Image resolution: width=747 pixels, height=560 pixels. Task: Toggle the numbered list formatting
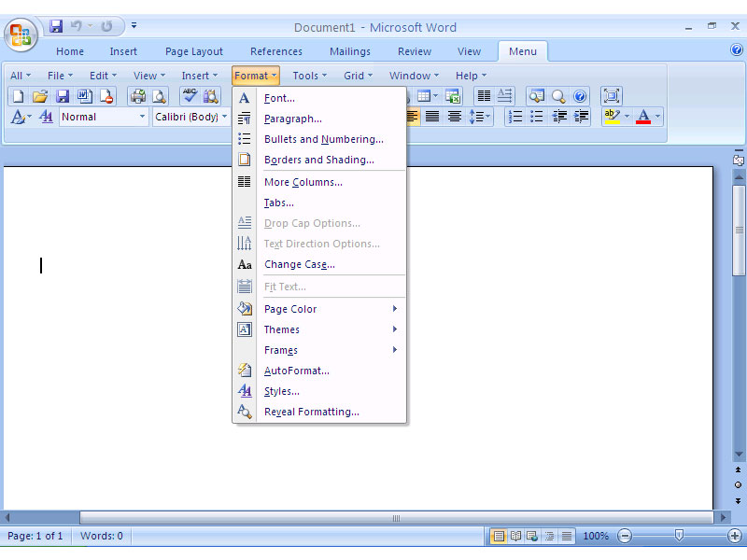[x=514, y=117]
